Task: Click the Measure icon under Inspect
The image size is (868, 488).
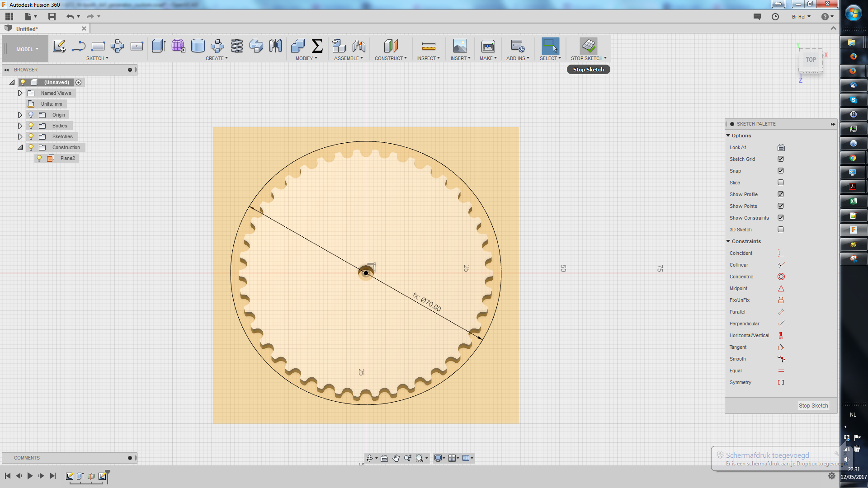Action: (428, 46)
